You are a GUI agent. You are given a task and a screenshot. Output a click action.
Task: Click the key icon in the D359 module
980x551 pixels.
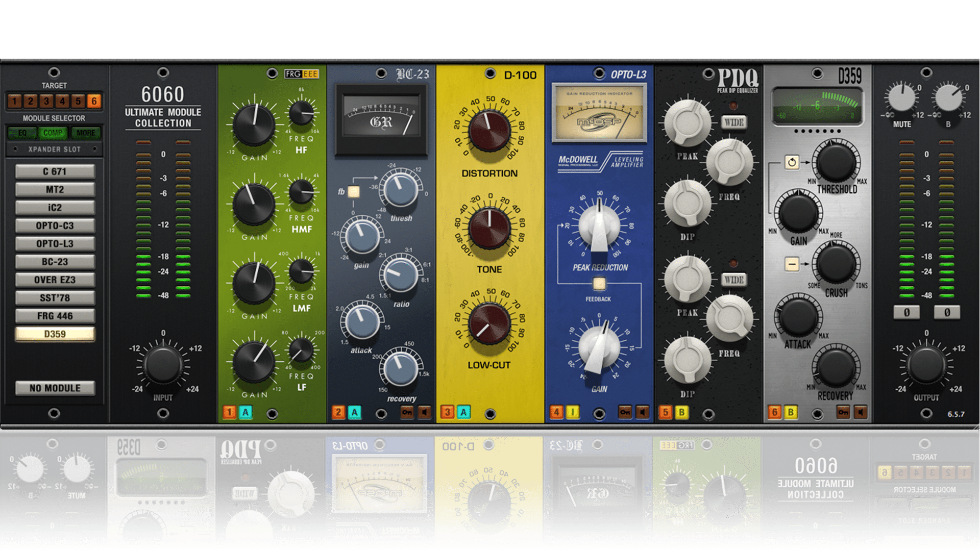point(843,412)
